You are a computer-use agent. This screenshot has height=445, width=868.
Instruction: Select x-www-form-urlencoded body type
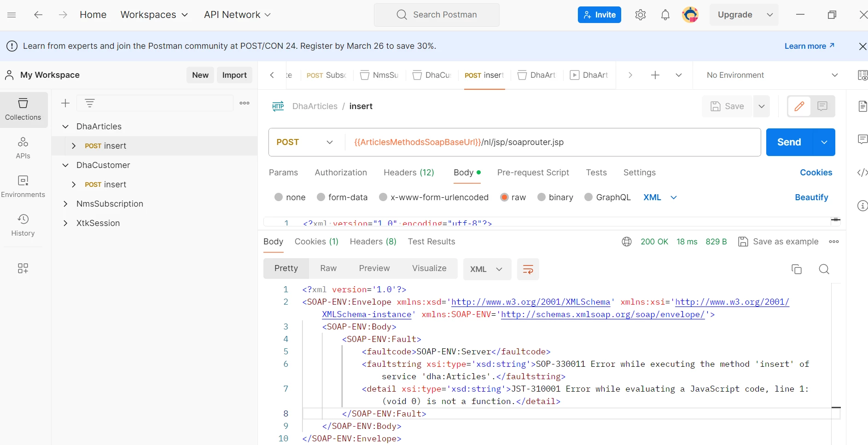tap(383, 197)
